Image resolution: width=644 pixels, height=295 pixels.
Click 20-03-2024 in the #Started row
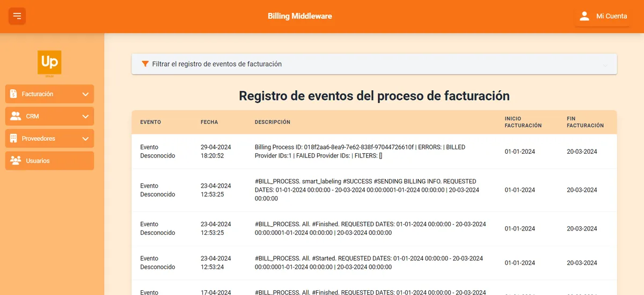click(582, 263)
